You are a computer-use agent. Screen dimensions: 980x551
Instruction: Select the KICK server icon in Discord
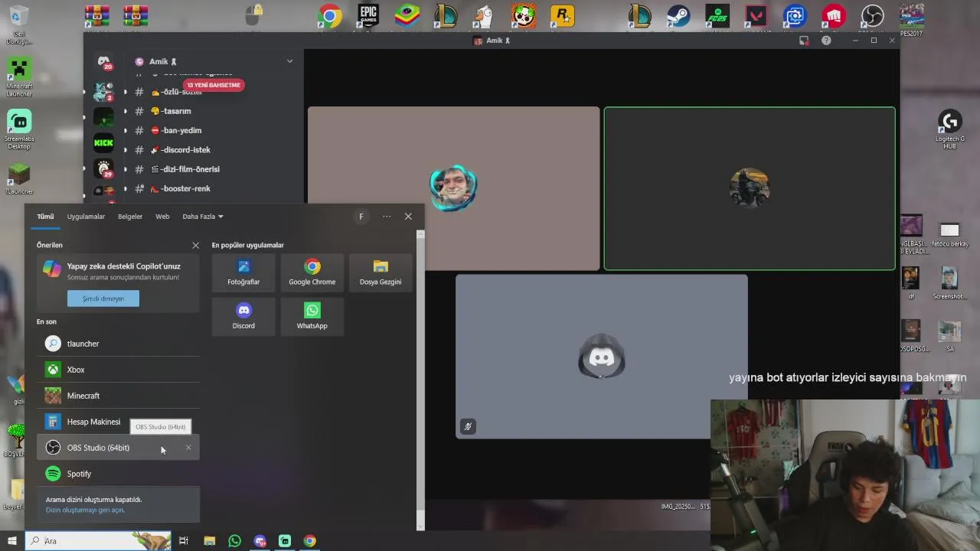(103, 142)
